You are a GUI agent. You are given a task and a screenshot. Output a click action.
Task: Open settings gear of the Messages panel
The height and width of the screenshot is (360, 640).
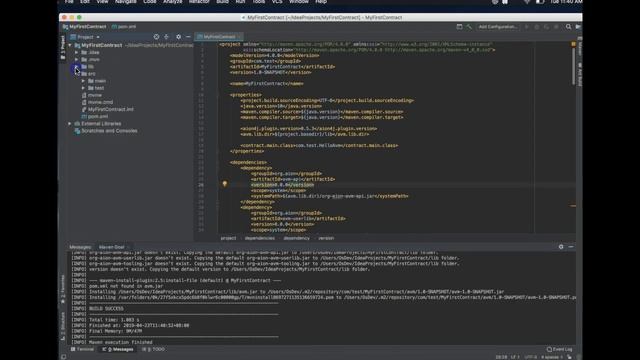pyautogui.click(x=561, y=247)
